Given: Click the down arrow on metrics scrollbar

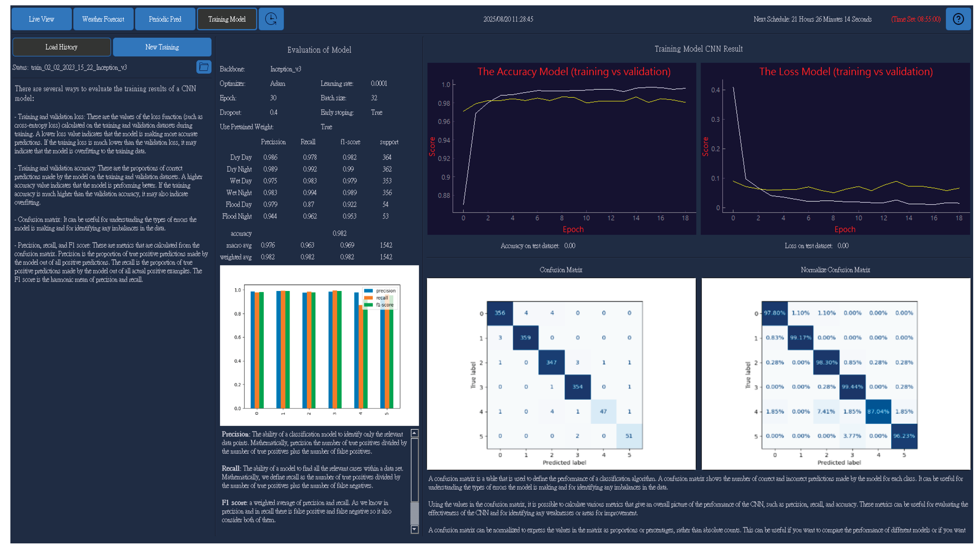Looking at the screenshot, I should coord(414,529).
